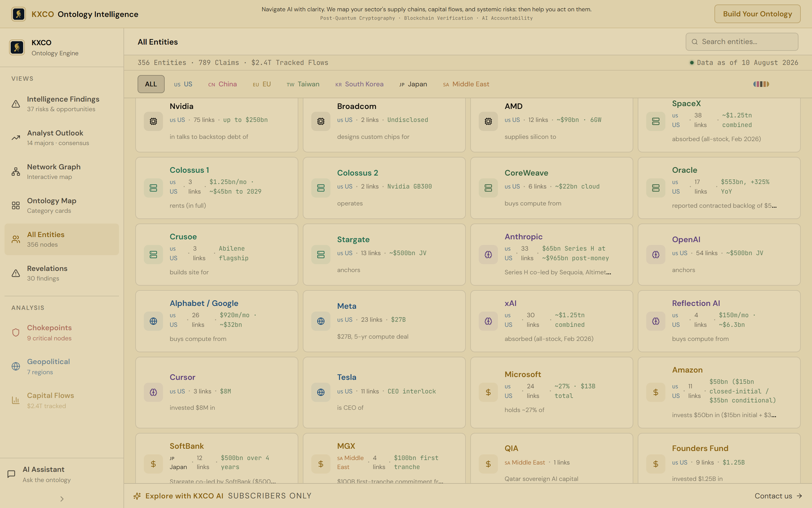The height and width of the screenshot is (508, 812).
Task: Open the Oracle entity card
Action: point(719,188)
